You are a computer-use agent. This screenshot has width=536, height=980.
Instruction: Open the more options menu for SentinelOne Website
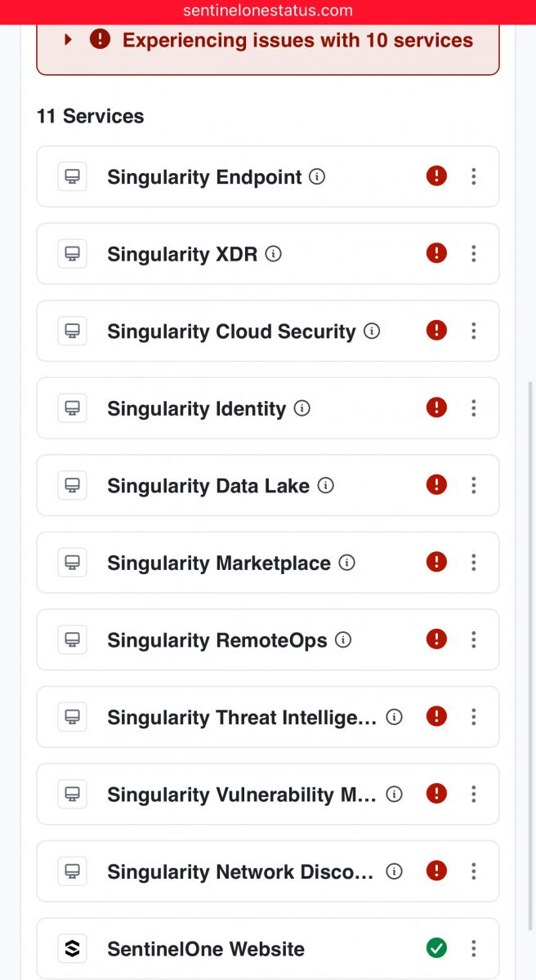click(474, 948)
